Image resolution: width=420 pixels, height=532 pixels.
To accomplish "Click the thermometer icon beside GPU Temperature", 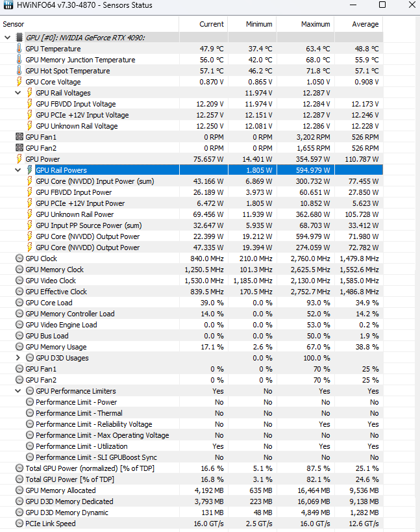I will click(19, 49).
